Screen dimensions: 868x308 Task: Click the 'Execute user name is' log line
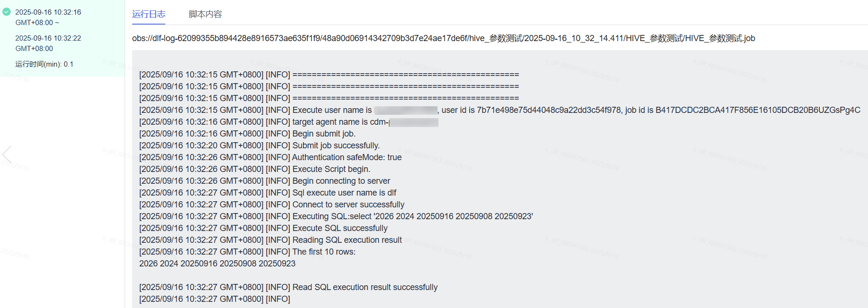point(332,110)
